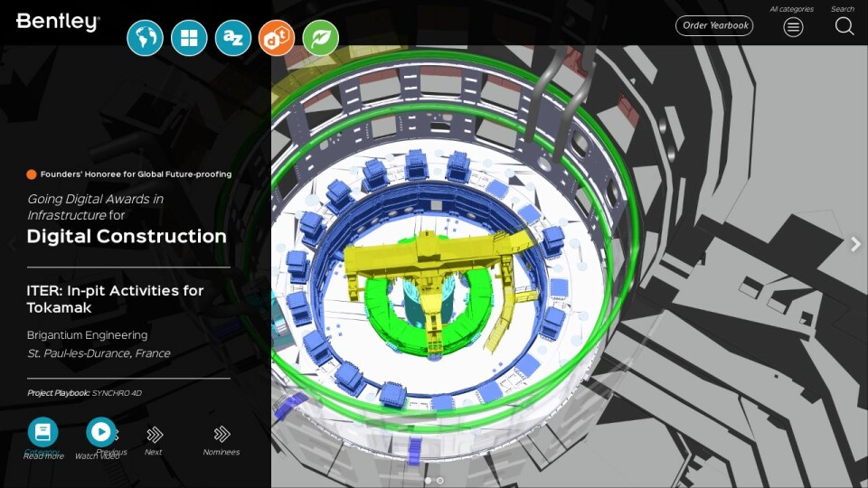Screen dimensions: 868x488
Task: Click the Tokamak 3D model image
Action: [x=569, y=266]
